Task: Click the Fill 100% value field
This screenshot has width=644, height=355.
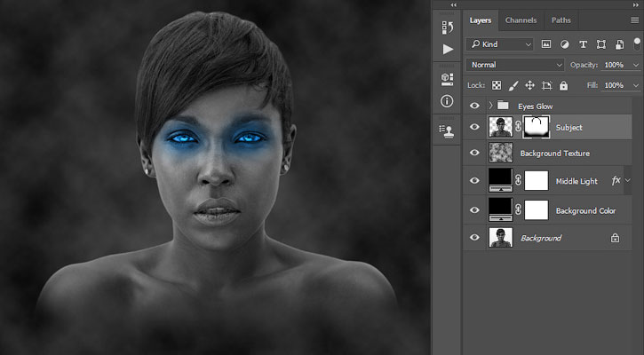Action: (x=614, y=85)
